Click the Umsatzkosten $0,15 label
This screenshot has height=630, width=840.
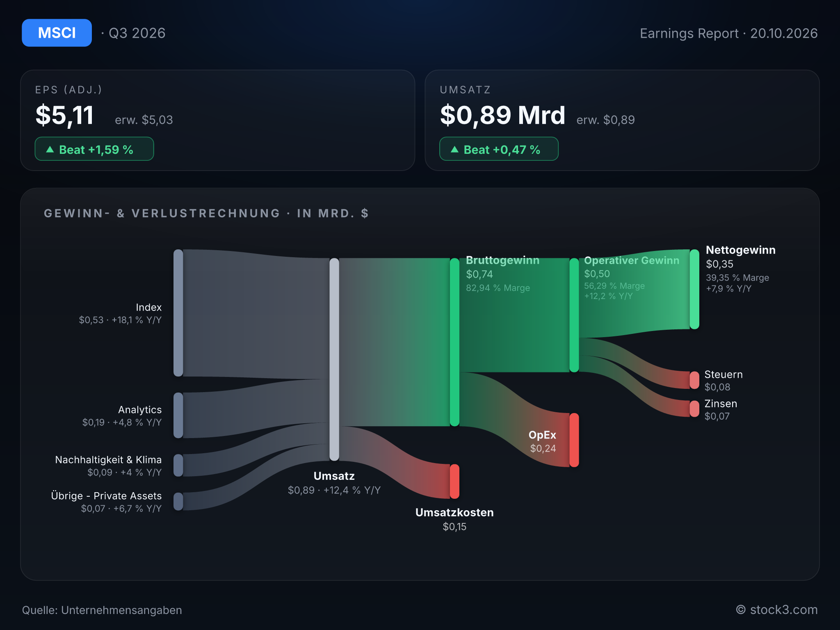[454, 519]
